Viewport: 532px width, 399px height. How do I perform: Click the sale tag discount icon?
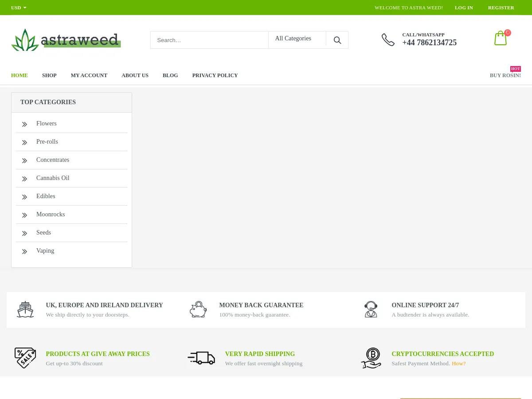point(25,358)
